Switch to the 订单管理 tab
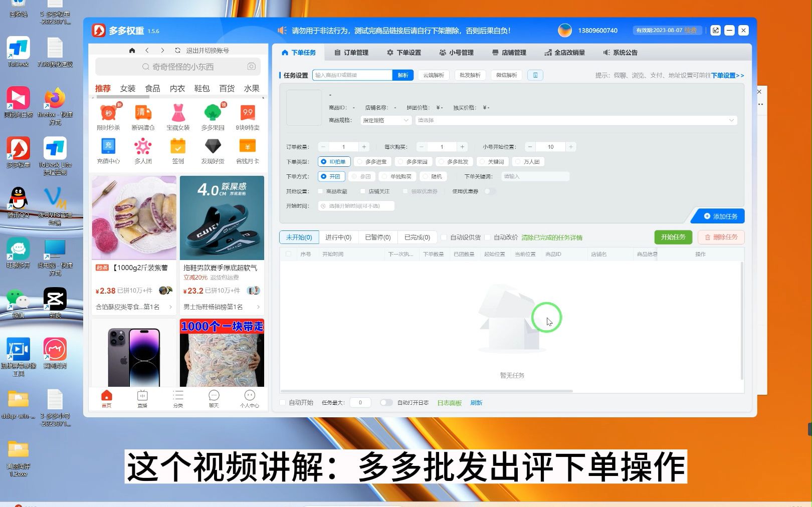The height and width of the screenshot is (507, 812). click(351, 53)
